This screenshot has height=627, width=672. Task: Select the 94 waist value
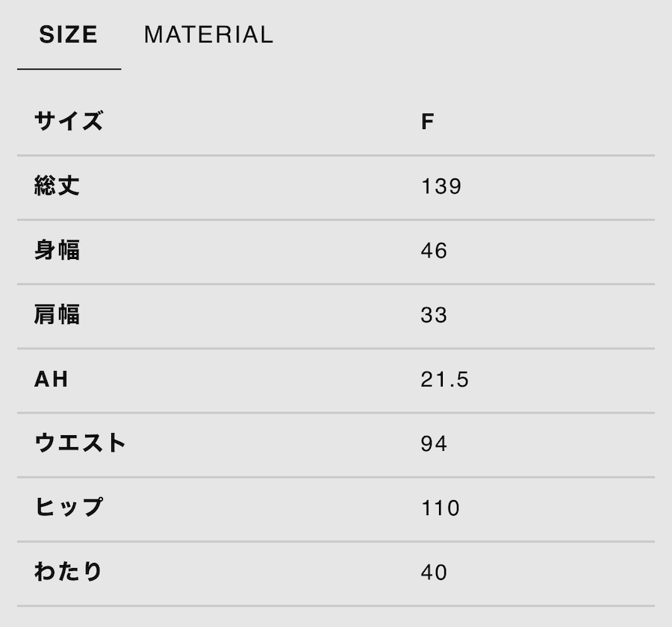point(434,443)
